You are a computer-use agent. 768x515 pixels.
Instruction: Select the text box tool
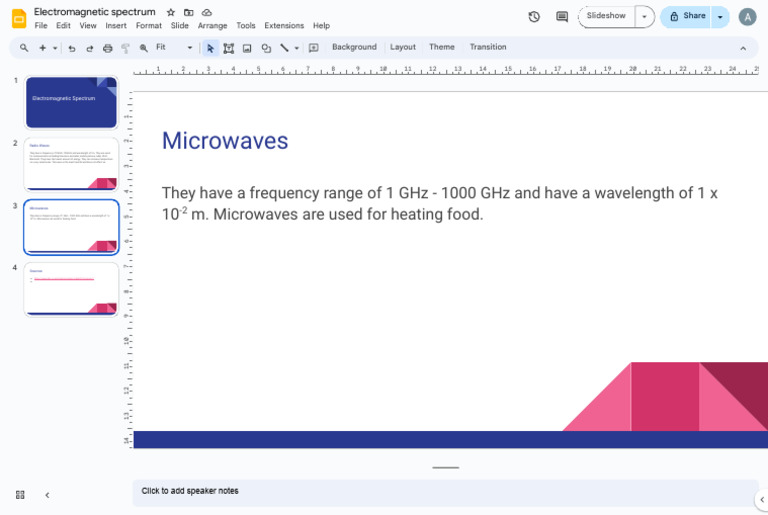[x=228, y=48]
